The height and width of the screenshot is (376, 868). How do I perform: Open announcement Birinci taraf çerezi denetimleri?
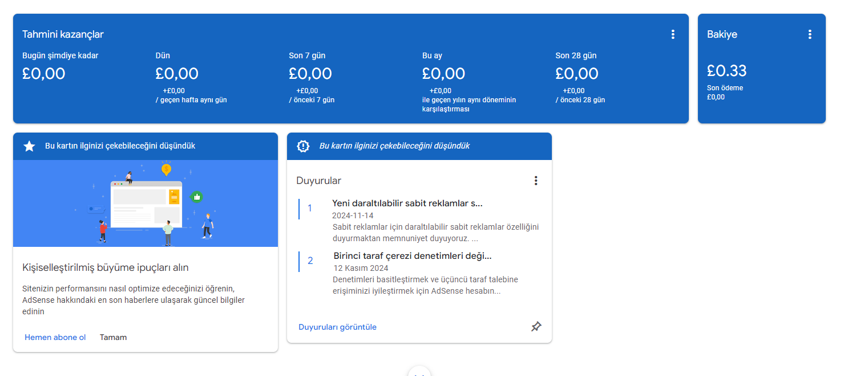413,256
